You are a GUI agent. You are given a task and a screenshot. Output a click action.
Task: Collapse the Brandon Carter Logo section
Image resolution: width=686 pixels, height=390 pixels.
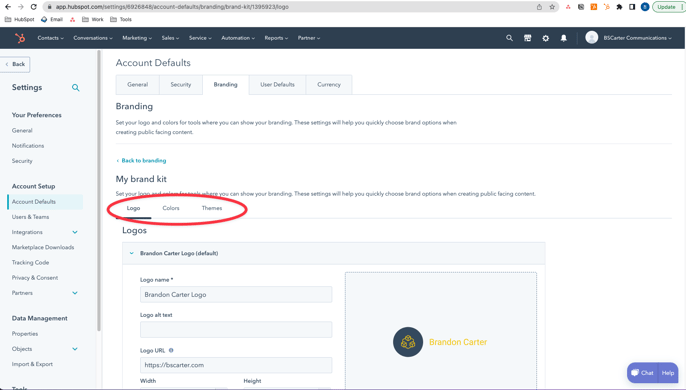(x=131, y=253)
